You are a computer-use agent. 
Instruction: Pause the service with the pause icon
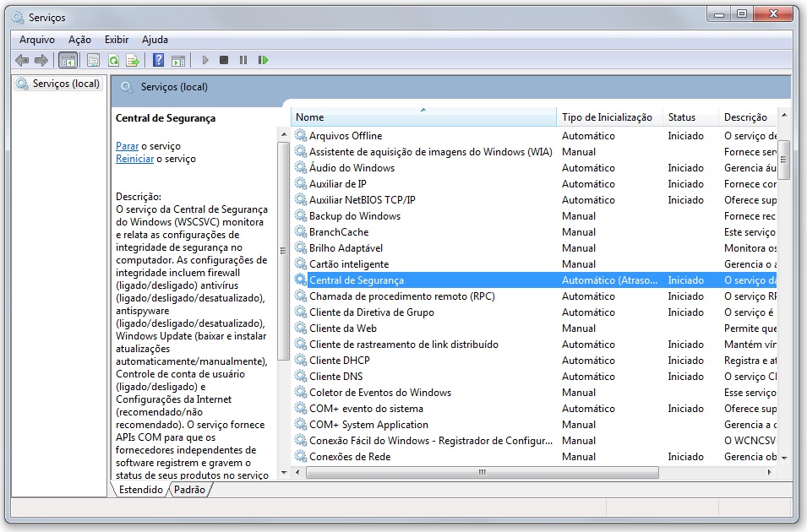(x=243, y=60)
